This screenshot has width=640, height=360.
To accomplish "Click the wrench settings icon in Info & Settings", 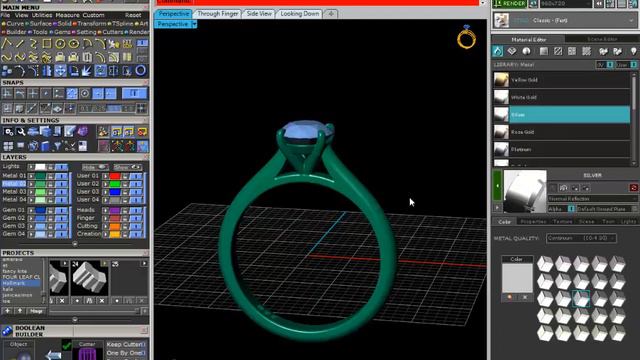I will point(20,131).
